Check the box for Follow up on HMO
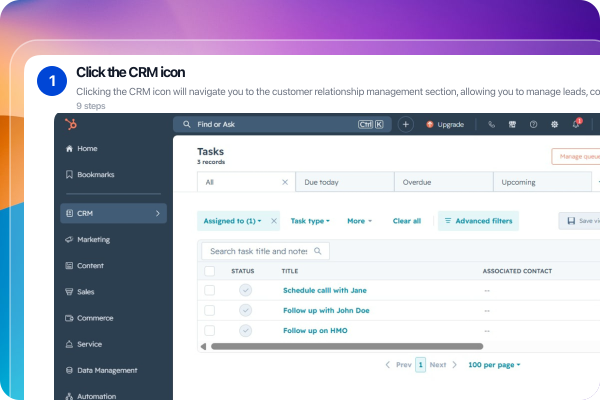 click(209, 330)
